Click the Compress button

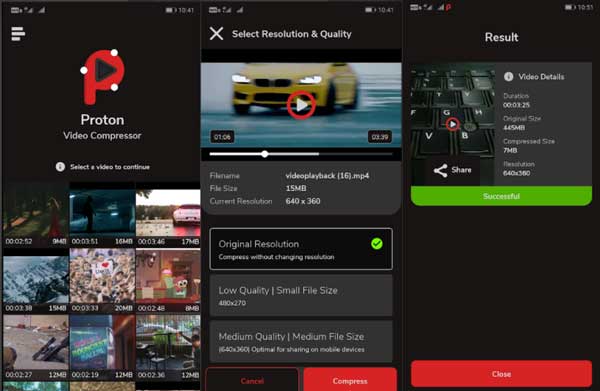pos(350,380)
